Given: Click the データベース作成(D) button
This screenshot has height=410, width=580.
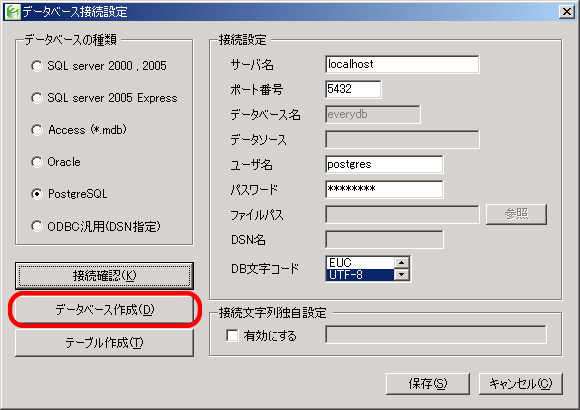Looking at the screenshot, I should point(104,309).
